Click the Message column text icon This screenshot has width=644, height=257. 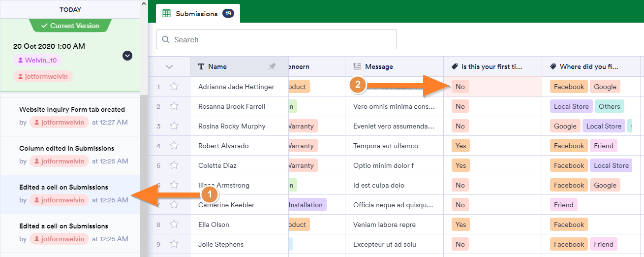click(x=357, y=66)
